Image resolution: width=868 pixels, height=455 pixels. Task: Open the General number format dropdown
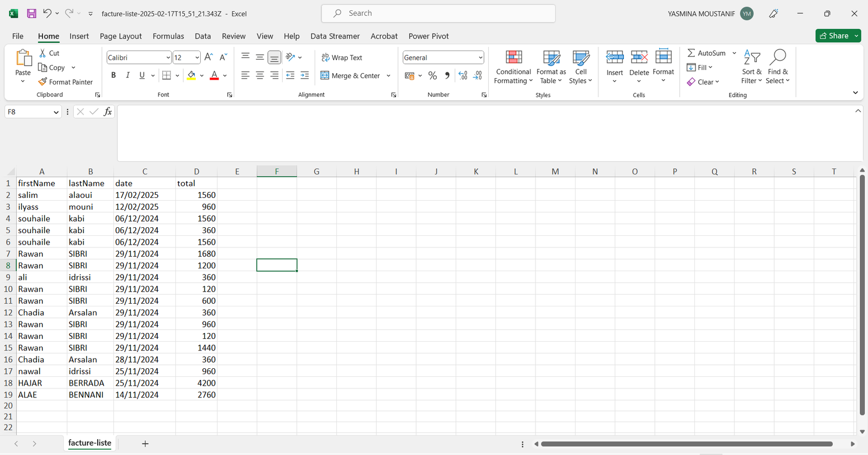480,57
